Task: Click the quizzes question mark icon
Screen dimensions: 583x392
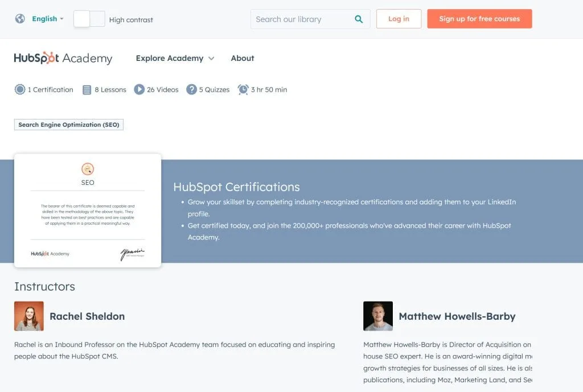Action: point(191,89)
